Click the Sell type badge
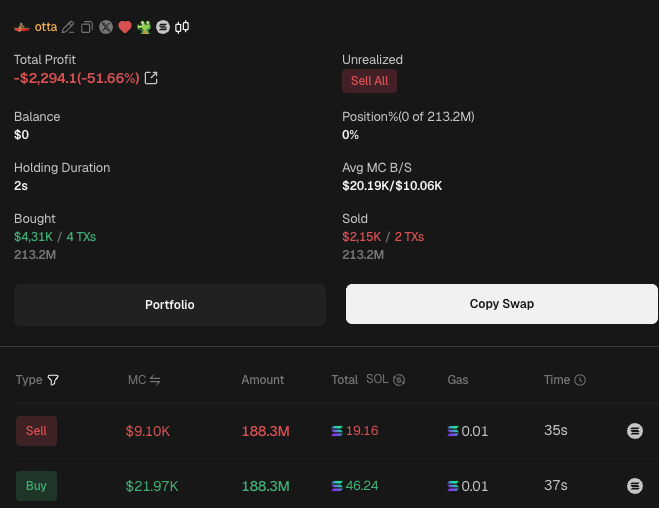This screenshot has height=508, width=659. coord(37,431)
